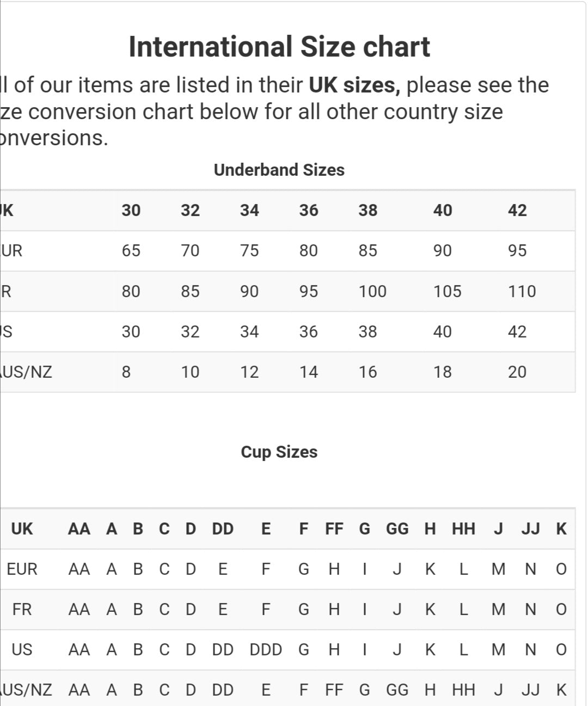Select 65 in the EUR underband row
The width and height of the screenshot is (588, 706).
(x=131, y=250)
